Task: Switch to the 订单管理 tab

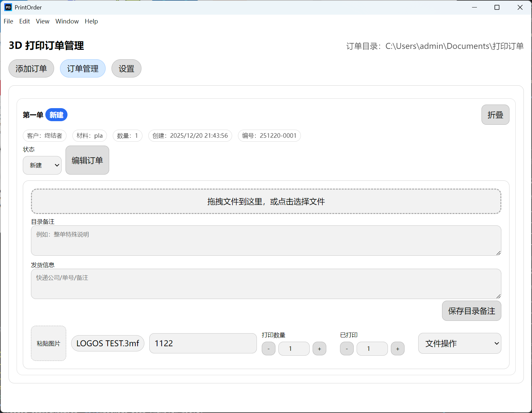Action: pos(83,68)
